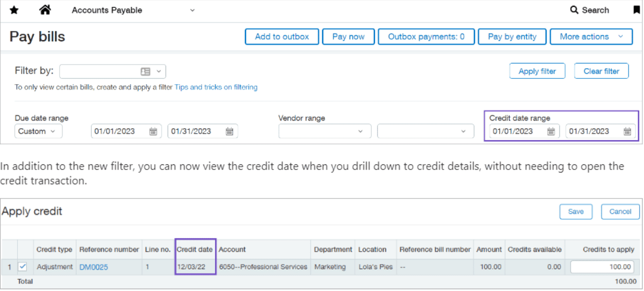Open the calendar for due date end 01/31/2023
Screen dimensions: 644x291
click(229, 131)
